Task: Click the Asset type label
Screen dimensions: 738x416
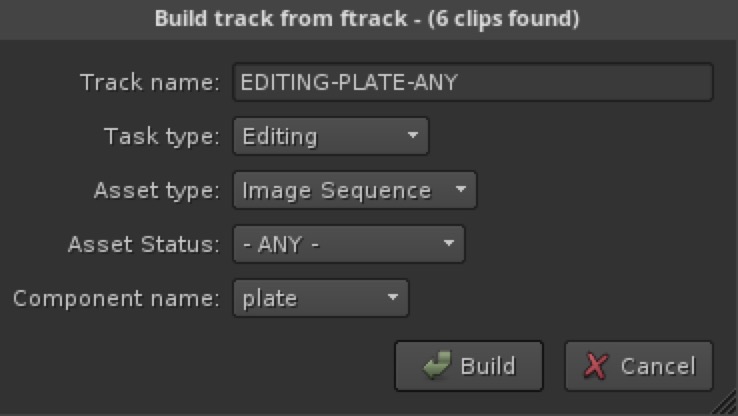Action: tap(157, 191)
